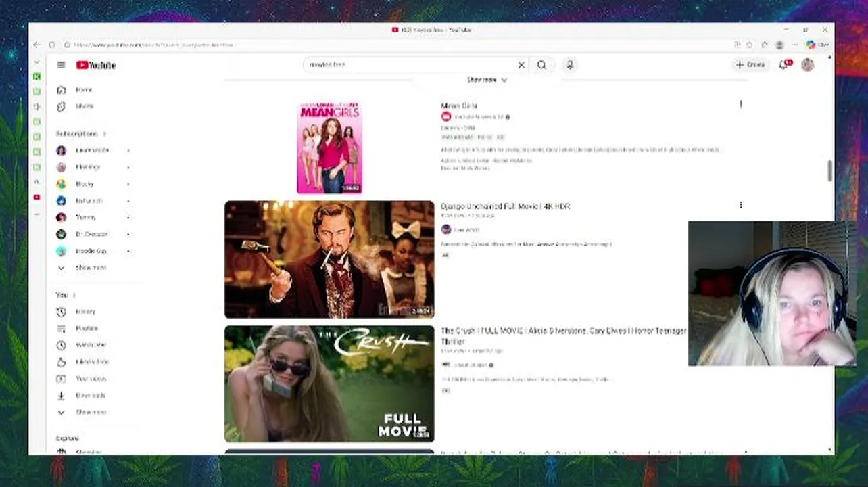868x487 pixels.
Task: Open the Create button
Action: [x=750, y=65]
